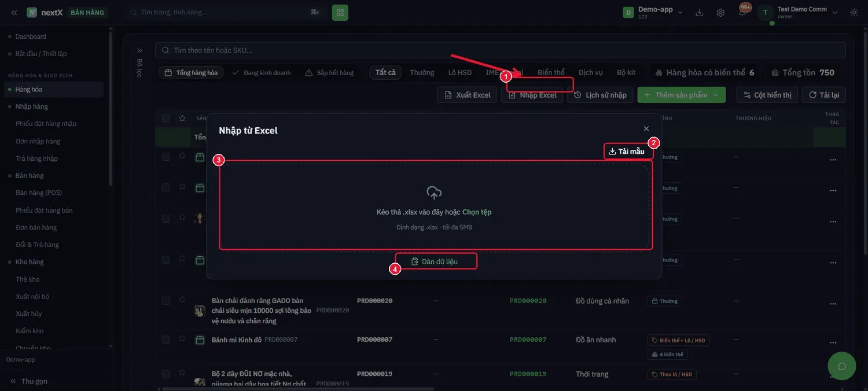Click the Lịch sử nhập button
This screenshot has height=391, width=868.
(600, 95)
